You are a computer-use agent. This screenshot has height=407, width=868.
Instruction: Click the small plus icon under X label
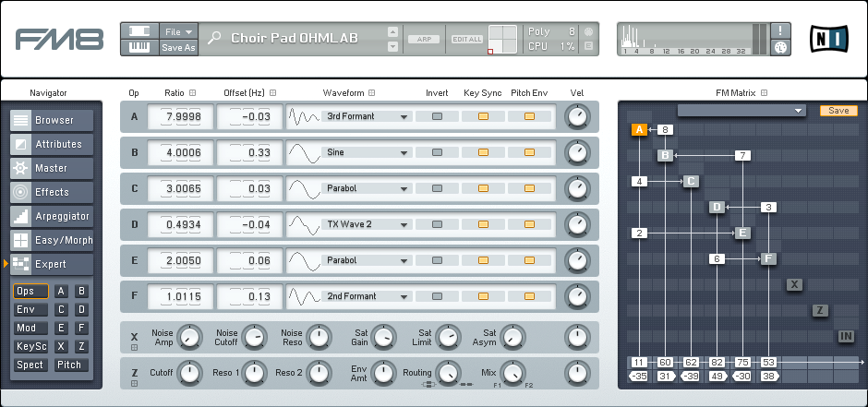pos(134,348)
